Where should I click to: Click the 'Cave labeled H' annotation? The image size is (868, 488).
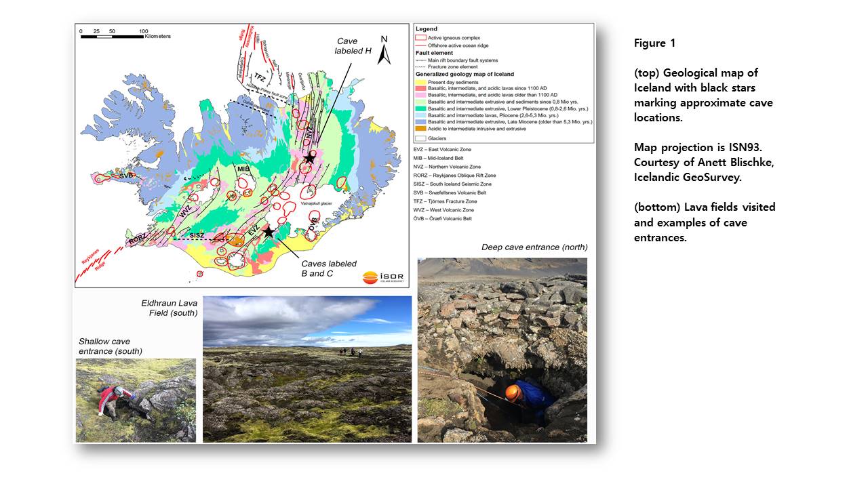pyautogui.click(x=352, y=47)
